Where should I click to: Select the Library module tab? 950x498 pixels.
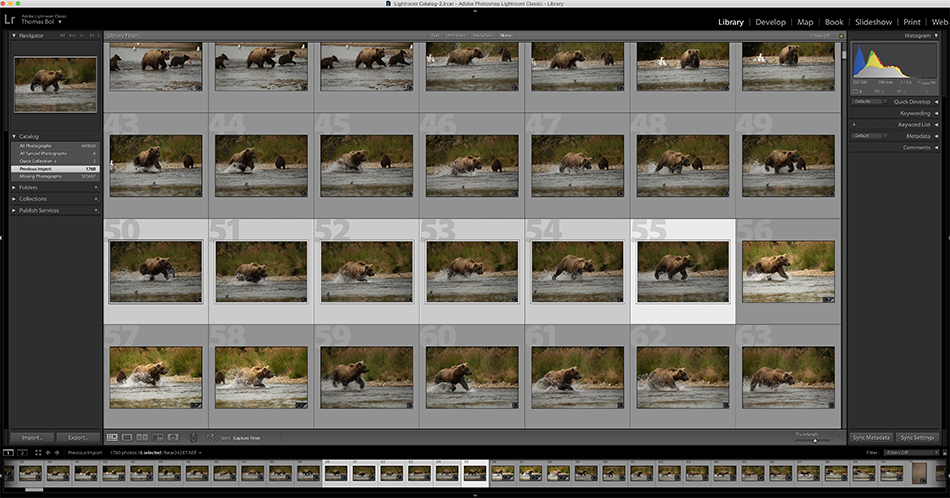(x=731, y=22)
